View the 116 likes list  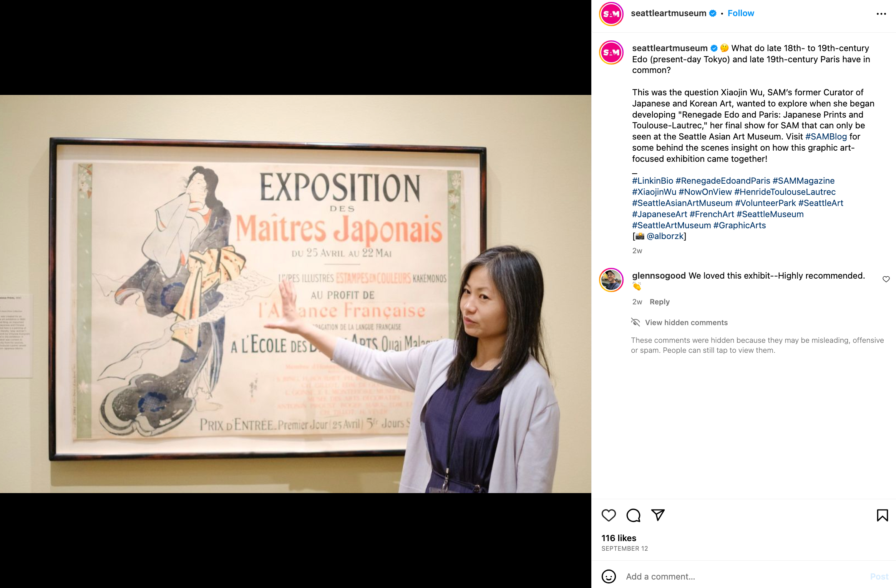click(619, 538)
